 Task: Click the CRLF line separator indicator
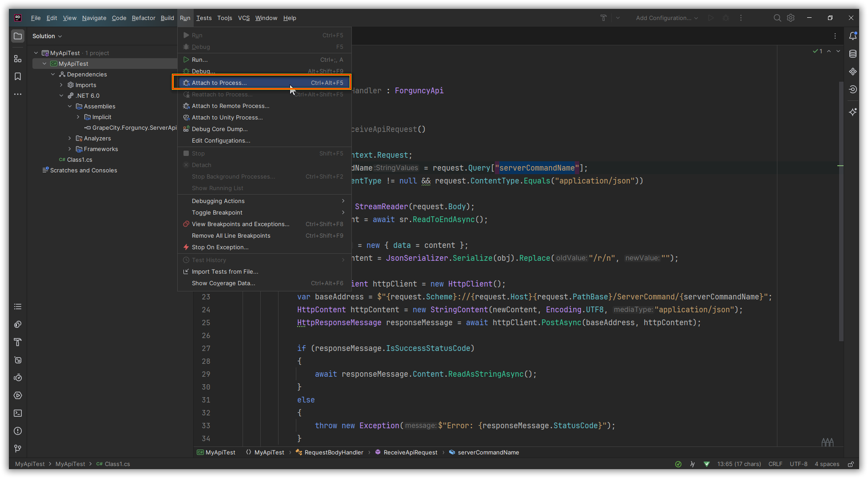pos(775,464)
